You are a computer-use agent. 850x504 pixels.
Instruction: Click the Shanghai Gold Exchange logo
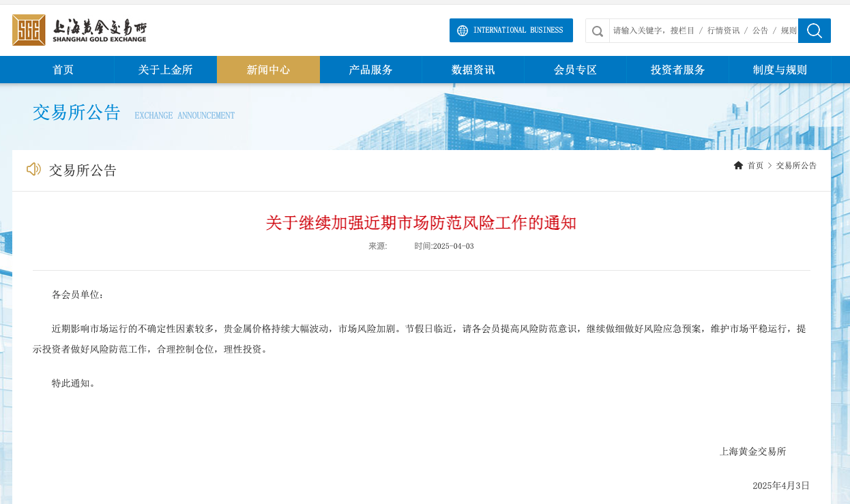tap(79, 30)
